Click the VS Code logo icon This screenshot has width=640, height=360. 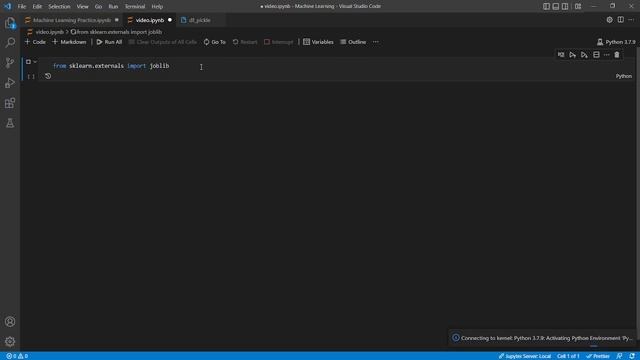click(7, 6)
